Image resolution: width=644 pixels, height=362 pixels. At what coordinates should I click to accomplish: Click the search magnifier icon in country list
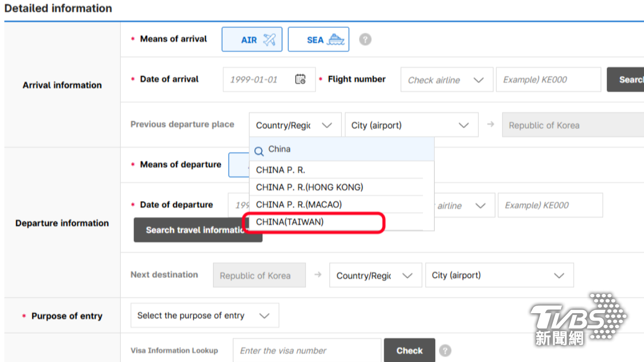[259, 150]
